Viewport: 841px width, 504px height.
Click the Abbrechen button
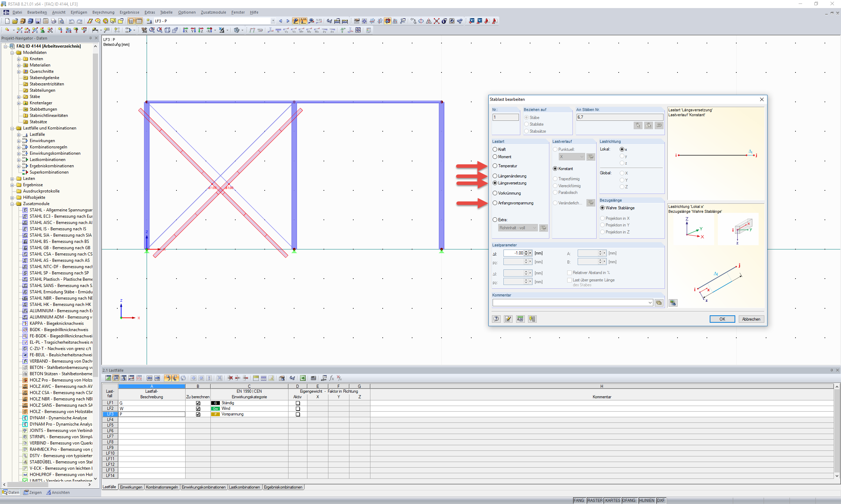[x=751, y=319]
